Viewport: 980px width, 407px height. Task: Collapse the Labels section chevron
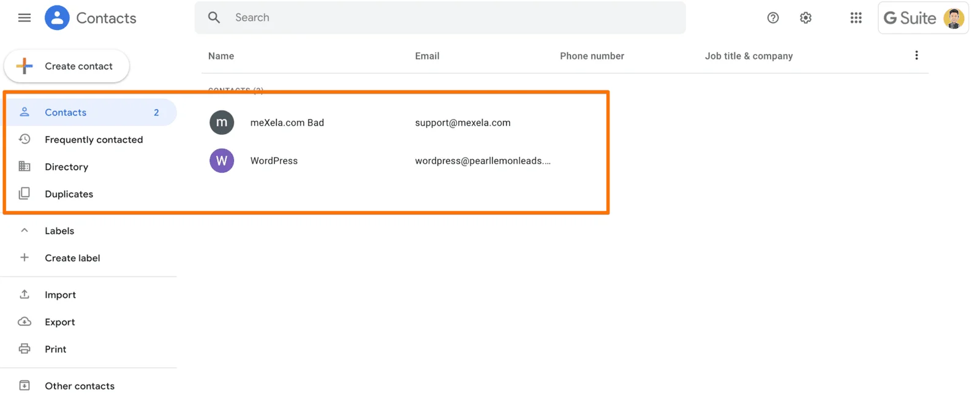[x=24, y=230]
